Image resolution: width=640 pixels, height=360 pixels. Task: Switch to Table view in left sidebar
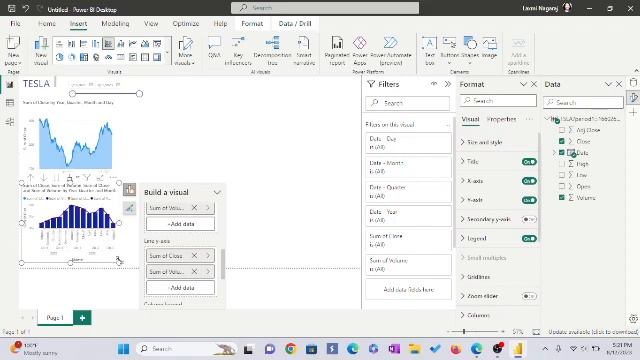pyautogui.click(x=10, y=103)
